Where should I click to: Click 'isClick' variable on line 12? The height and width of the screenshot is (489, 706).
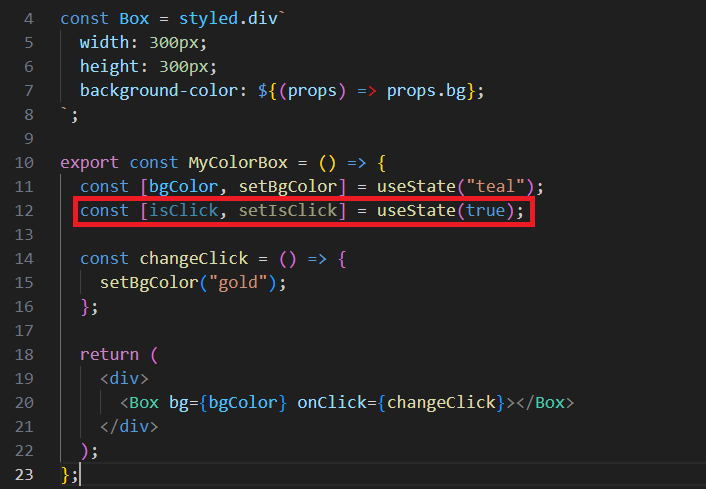tap(184, 211)
